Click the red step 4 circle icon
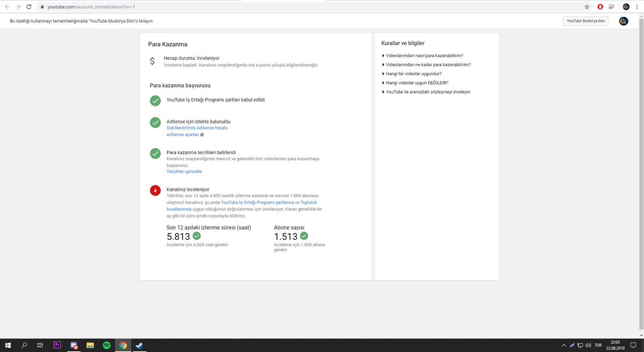The width and height of the screenshot is (644, 352). coord(155,191)
